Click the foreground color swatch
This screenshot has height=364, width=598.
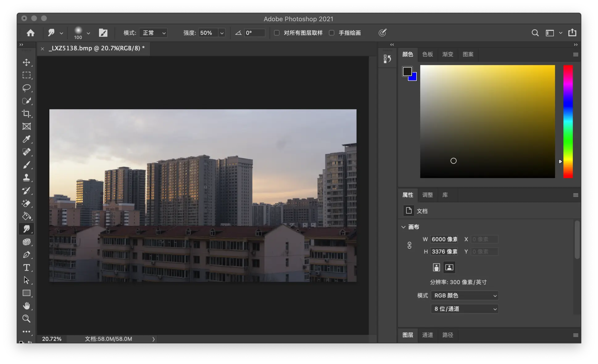pos(407,72)
